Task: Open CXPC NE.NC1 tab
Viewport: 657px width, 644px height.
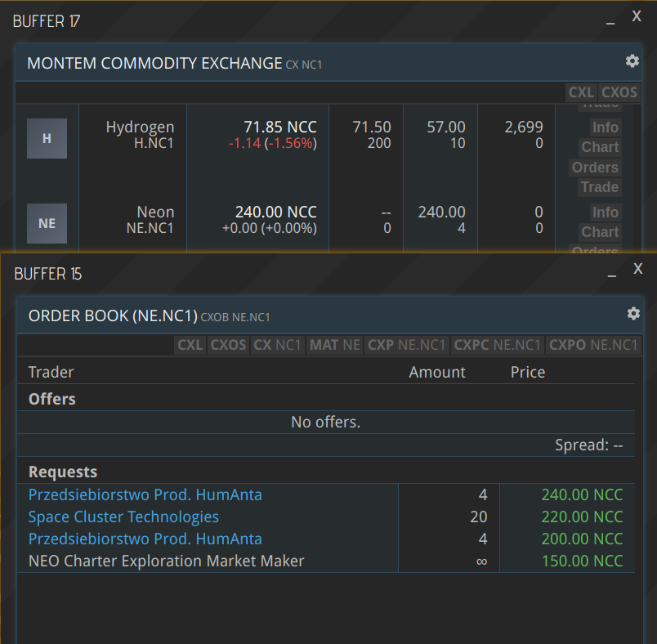Action: 497,345
